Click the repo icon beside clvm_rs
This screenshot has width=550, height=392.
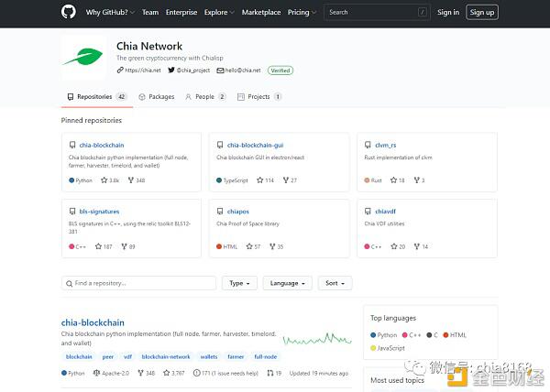pyautogui.click(x=368, y=145)
